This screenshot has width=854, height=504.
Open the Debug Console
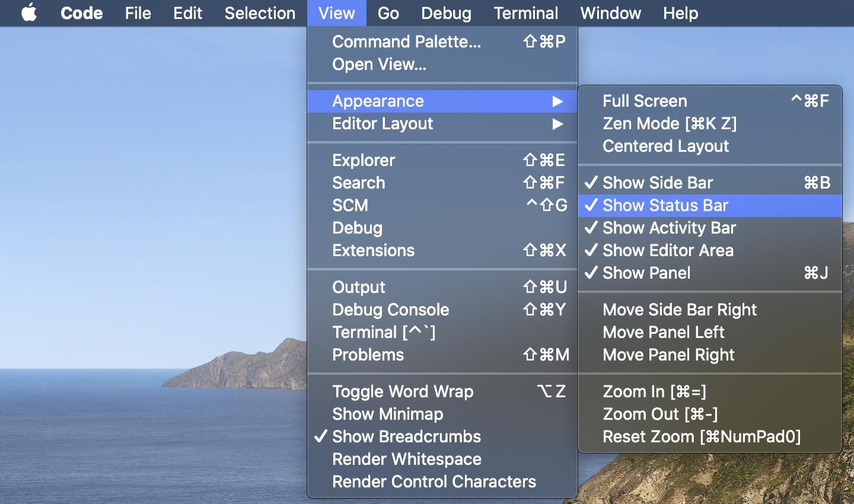click(x=390, y=310)
